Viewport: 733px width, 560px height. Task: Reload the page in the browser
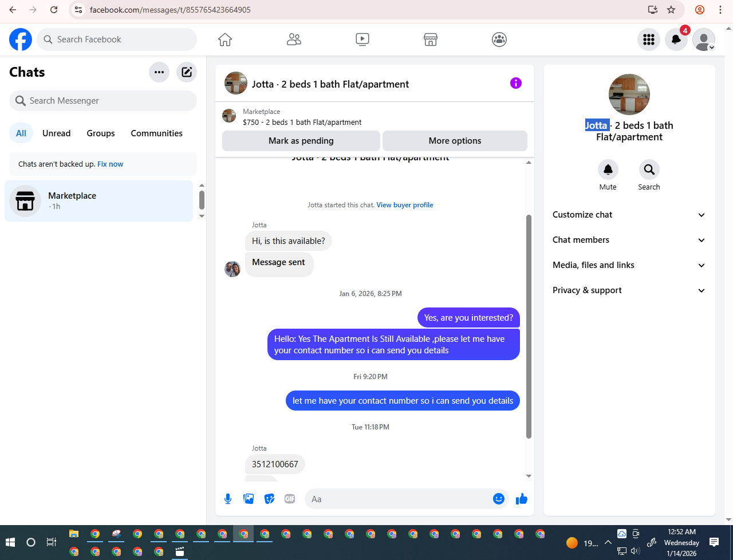[54, 10]
